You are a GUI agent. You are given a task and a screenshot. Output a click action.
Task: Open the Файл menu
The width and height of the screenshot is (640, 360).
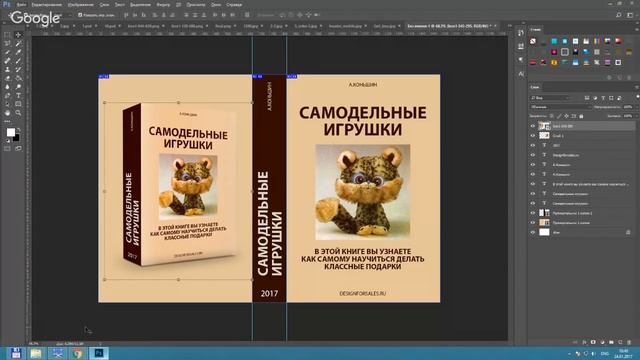[22, 5]
